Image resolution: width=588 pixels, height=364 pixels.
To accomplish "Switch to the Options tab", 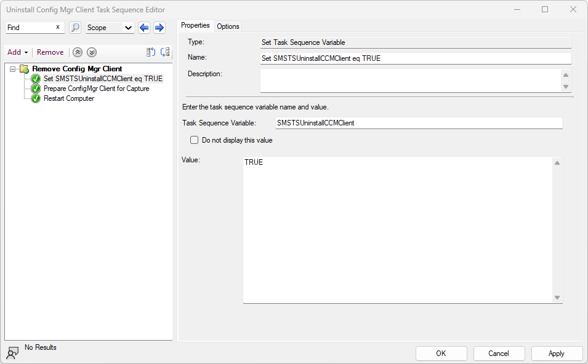I will 228,26.
